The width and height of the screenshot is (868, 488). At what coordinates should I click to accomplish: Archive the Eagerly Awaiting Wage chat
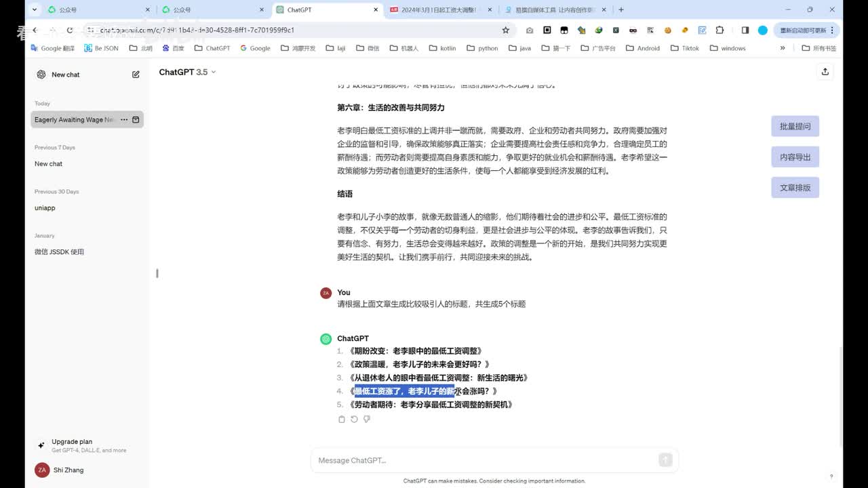(x=136, y=120)
